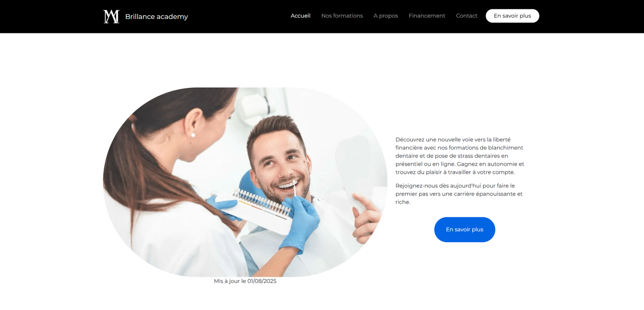644x310 pixels.
Task: Click the blue glove holding the shade tab
Action: [301, 224]
